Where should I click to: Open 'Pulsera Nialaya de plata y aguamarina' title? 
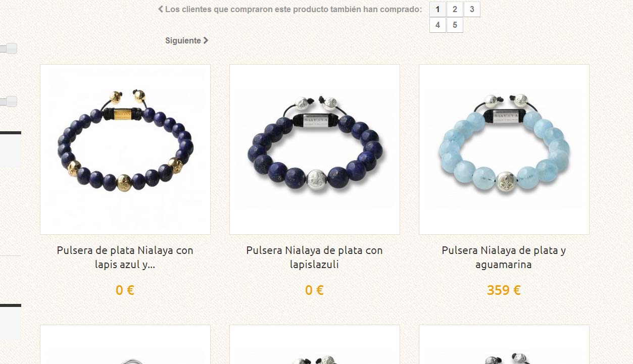504,257
